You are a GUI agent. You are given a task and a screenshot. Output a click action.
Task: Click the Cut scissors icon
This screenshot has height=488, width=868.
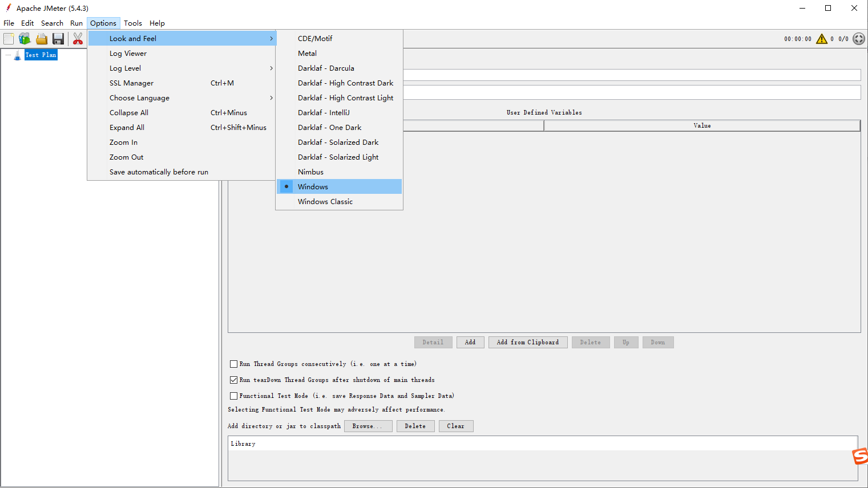coord(78,39)
